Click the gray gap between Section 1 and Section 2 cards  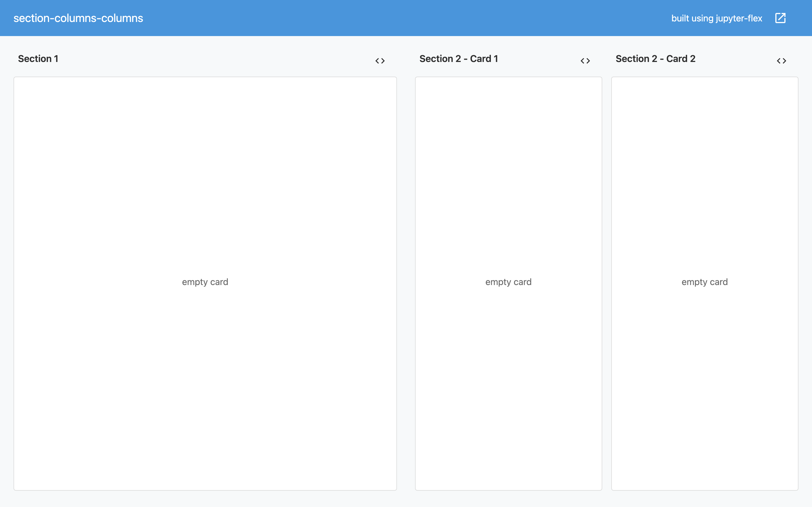tap(406, 282)
